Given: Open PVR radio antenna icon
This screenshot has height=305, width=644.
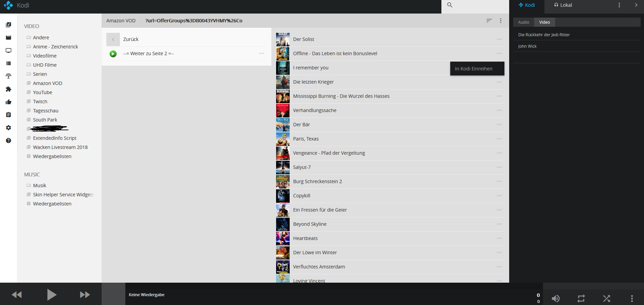Looking at the screenshot, I should (x=8, y=76).
